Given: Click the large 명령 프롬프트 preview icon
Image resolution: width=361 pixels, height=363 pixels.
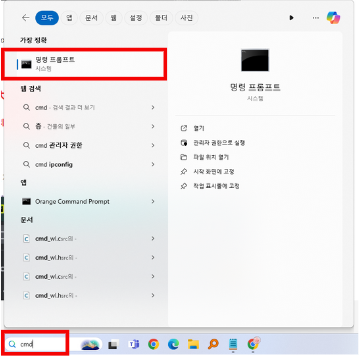Looking at the screenshot, I should tap(255, 60).
